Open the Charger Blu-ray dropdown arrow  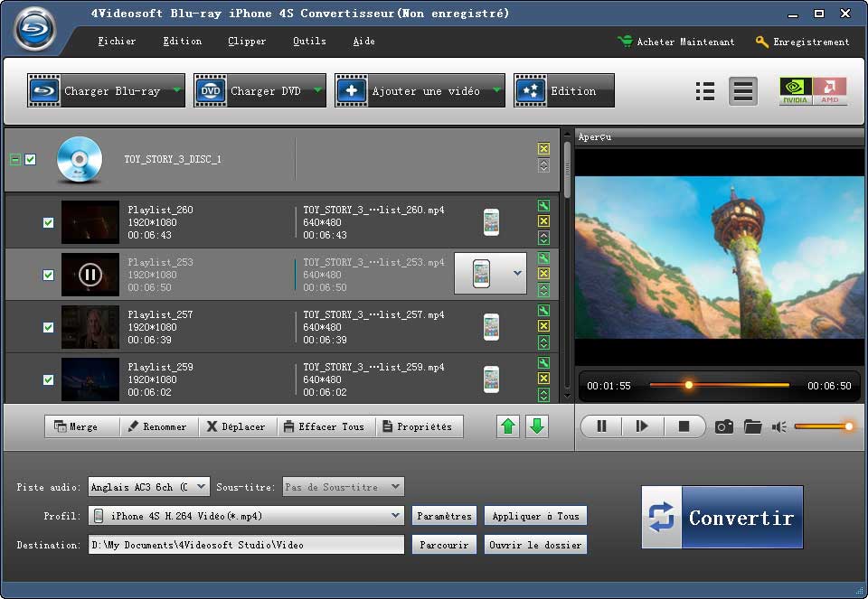pyautogui.click(x=176, y=90)
